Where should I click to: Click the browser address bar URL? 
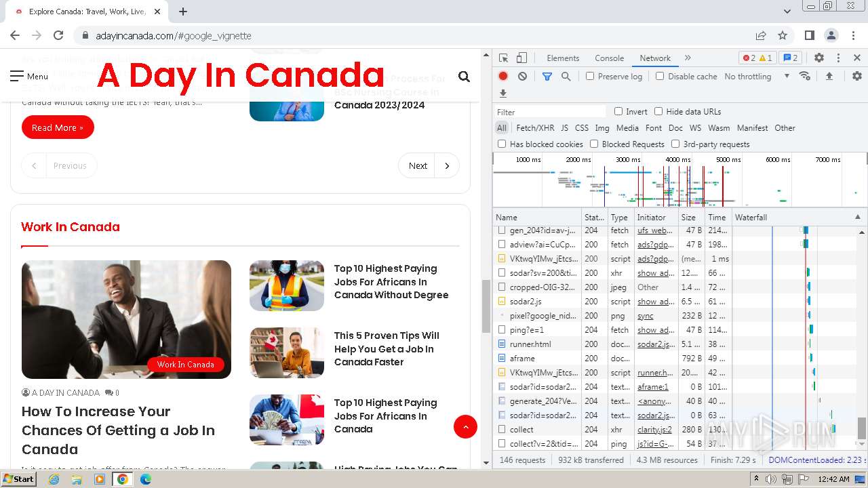(x=174, y=36)
